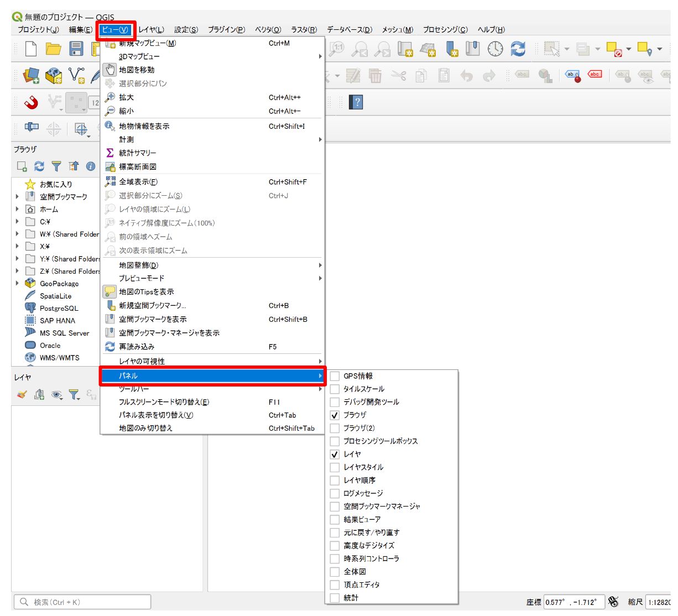Click the locator search field
This screenshot has width=678, height=616.
82,602
